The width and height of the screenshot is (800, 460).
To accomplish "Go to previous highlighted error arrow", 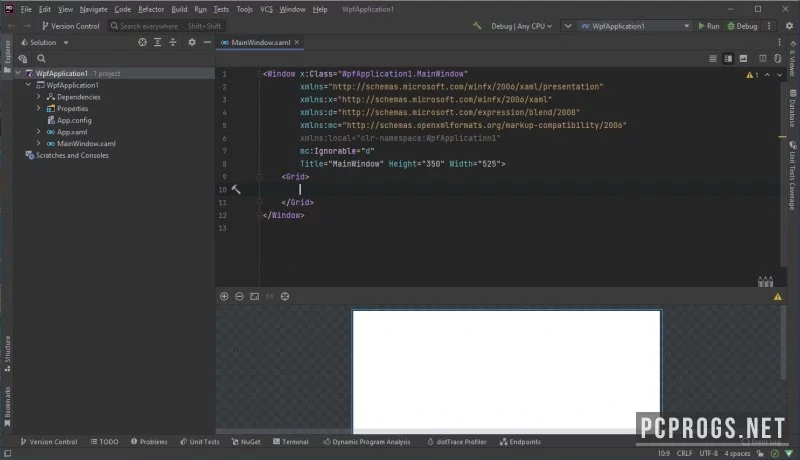I will tap(767, 75).
